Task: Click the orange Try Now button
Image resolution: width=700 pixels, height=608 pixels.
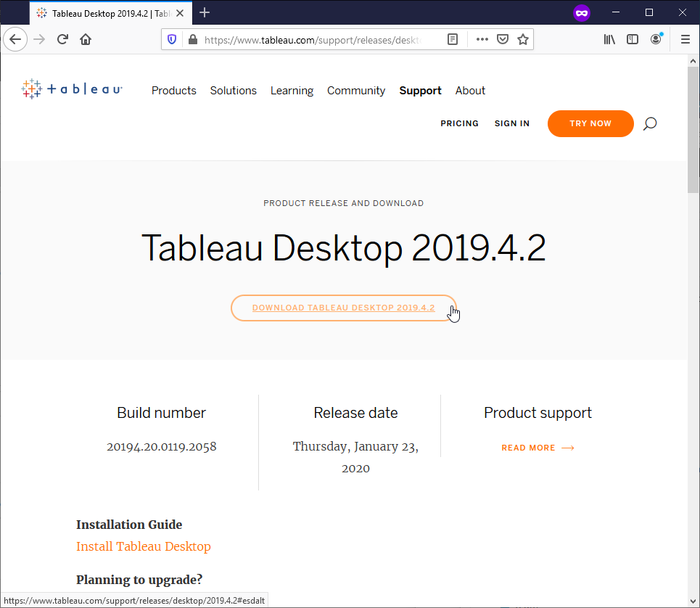Action: click(x=590, y=123)
